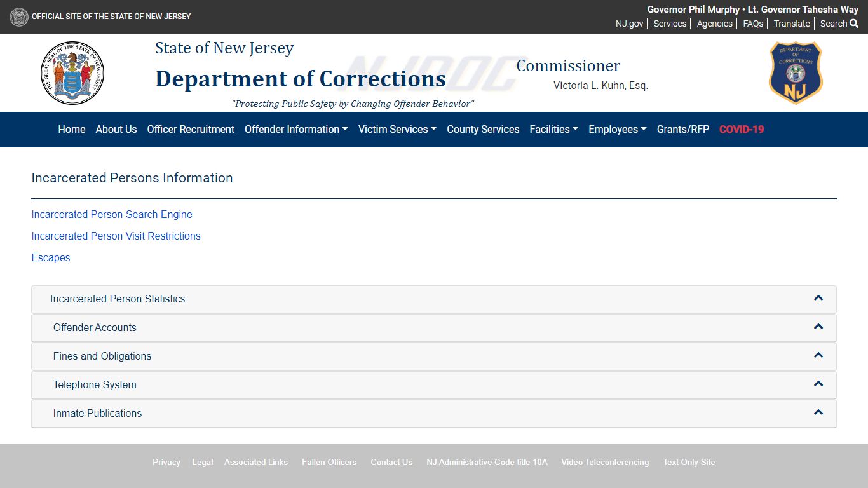The image size is (868, 488).
Task: Go to the Officer Recruitment page
Action: coord(191,129)
